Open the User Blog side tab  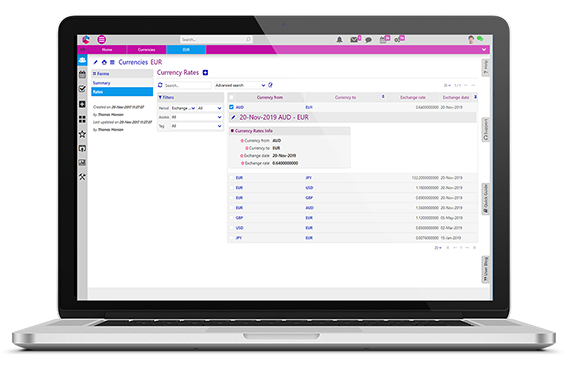click(485, 269)
